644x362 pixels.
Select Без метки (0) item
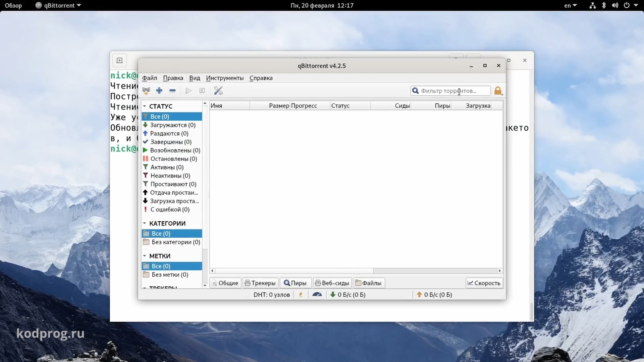pyautogui.click(x=172, y=275)
